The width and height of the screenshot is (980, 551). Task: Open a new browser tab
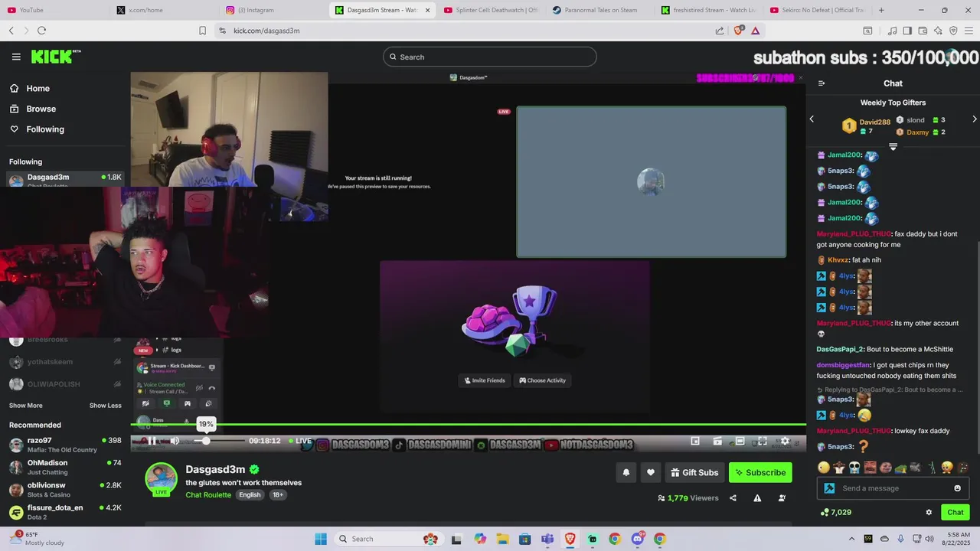[881, 10]
